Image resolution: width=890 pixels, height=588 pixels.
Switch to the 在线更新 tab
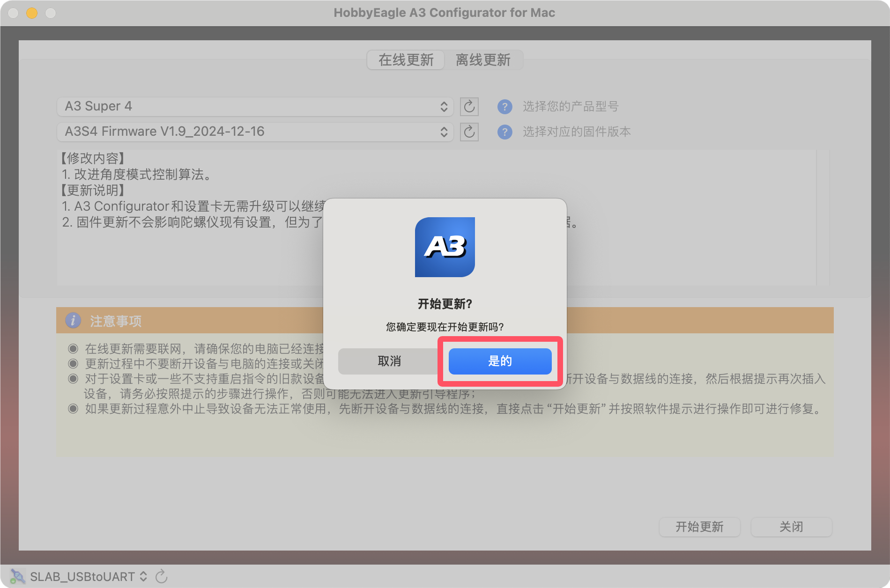coord(406,60)
